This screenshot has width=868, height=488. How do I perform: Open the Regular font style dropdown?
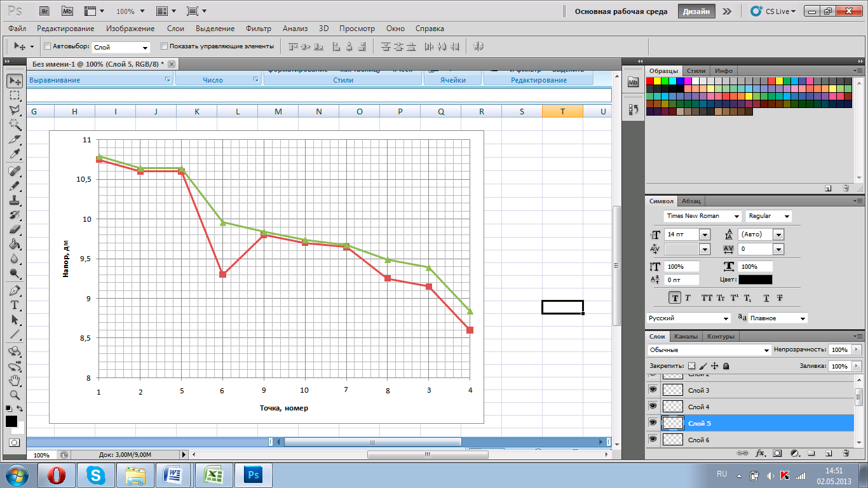point(787,216)
